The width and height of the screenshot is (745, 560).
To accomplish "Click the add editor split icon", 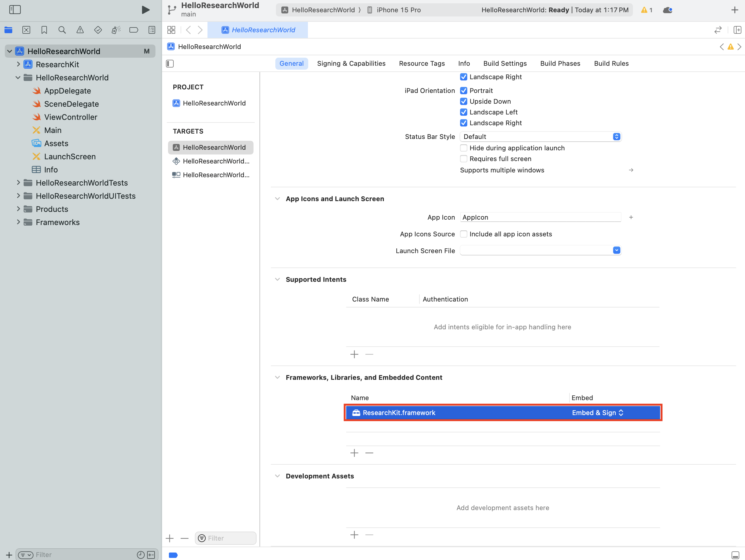I will [737, 30].
